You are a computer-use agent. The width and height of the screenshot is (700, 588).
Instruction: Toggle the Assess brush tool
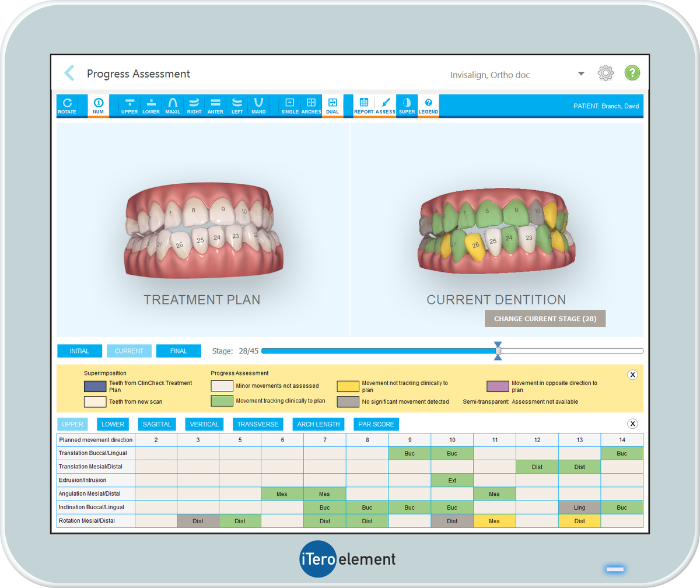coord(385,106)
